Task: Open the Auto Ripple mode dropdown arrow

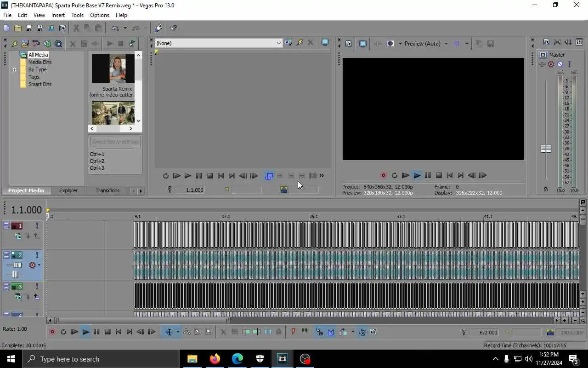Action: click(353, 332)
